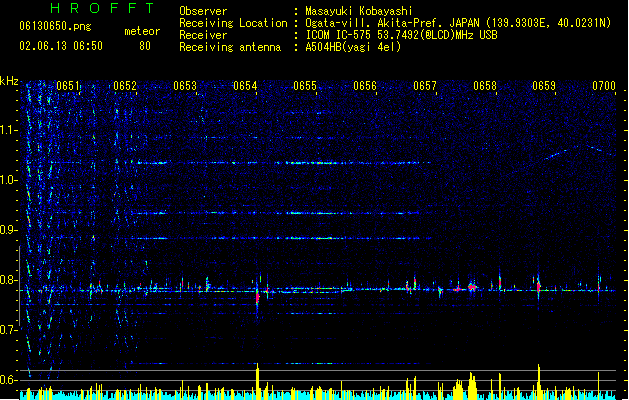Click the 0.7 kHz axis label
This screenshot has height=400, width=629.
pos(9,330)
